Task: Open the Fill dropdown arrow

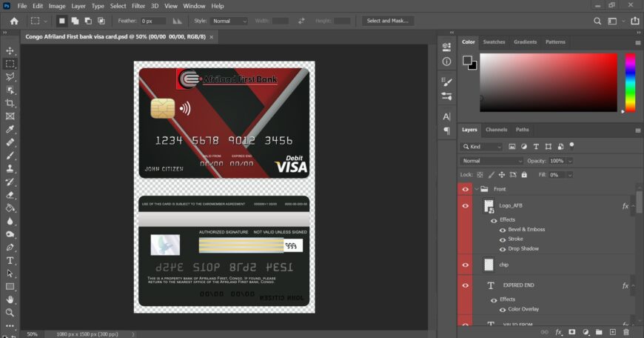Action: (570, 175)
